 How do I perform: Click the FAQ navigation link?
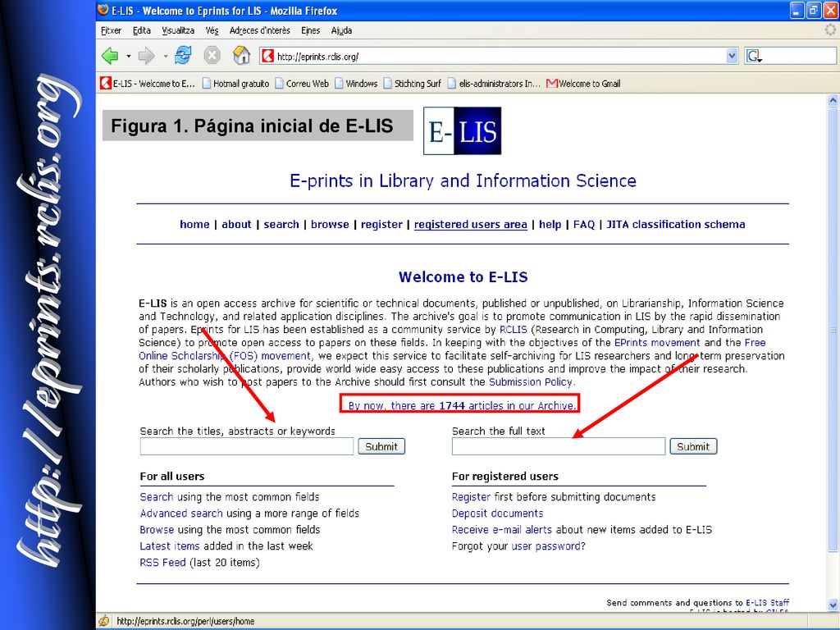coord(584,225)
